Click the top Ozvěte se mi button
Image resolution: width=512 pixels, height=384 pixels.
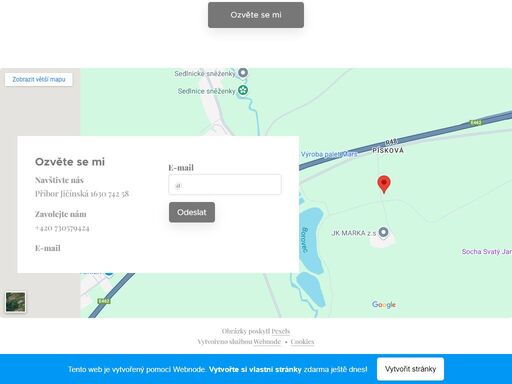click(x=256, y=15)
